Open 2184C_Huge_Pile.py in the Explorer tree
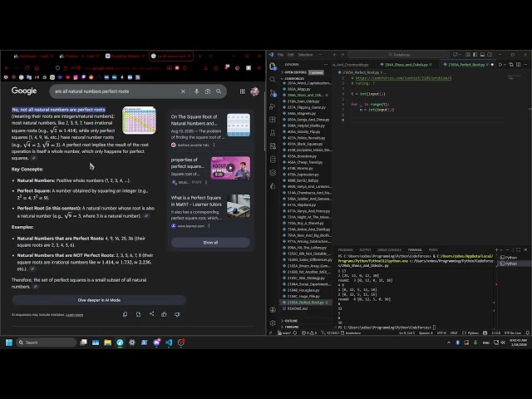Viewport: 532px width, 399px height. tap(303, 296)
